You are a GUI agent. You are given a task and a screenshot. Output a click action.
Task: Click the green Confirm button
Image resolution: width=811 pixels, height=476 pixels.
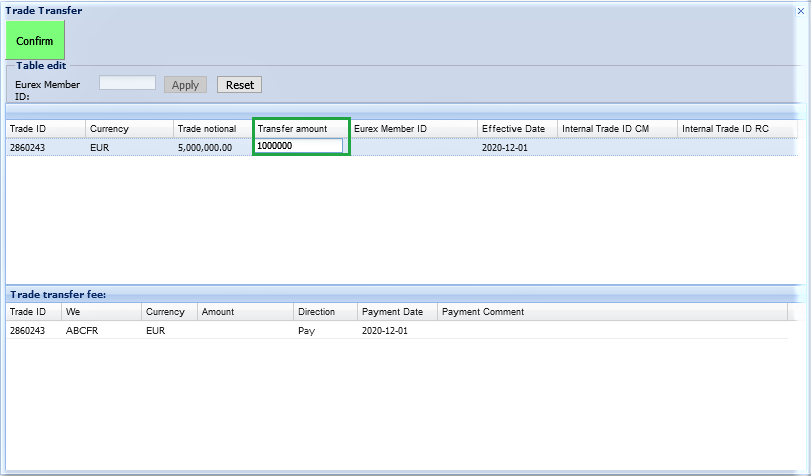(35, 41)
